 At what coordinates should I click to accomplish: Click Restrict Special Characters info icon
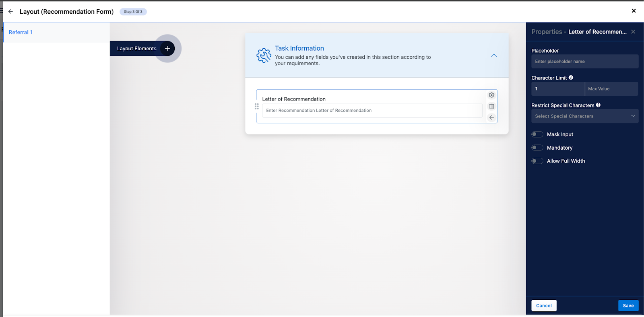click(x=598, y=105)
